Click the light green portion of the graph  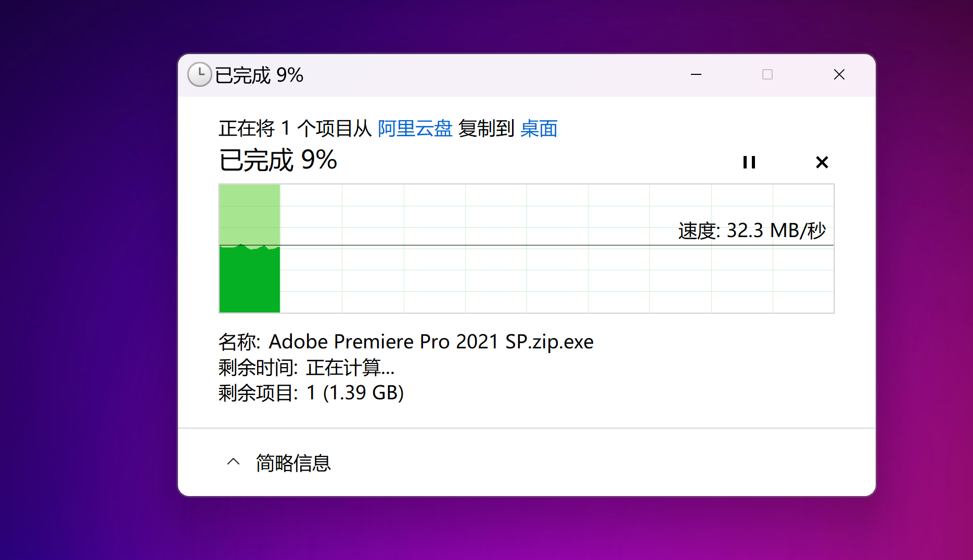click(x=250, y=213)
